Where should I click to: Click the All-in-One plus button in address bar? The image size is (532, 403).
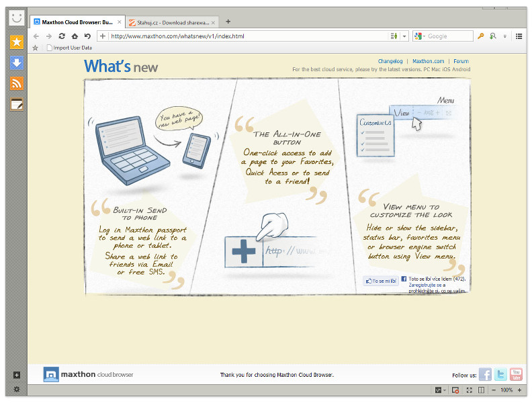point(103,36)
